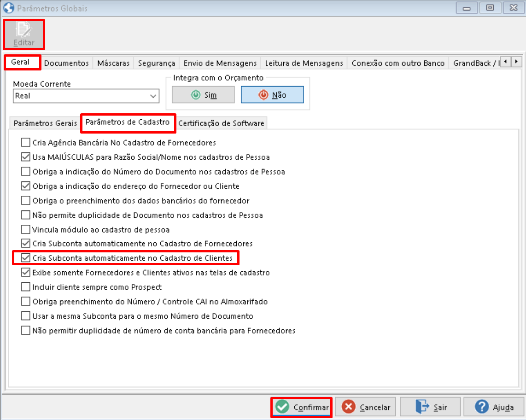Switch to Parâmetros Gerais sub-tab

tap(45, 123)
